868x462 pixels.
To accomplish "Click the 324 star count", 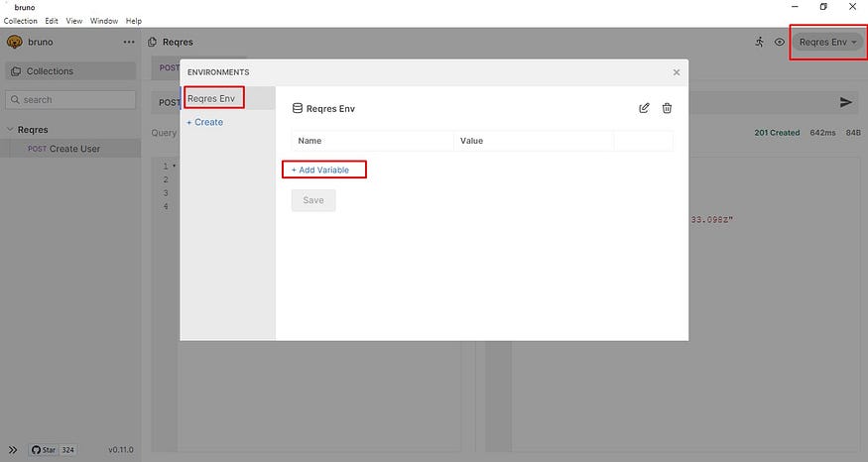I will coord(67,450).
